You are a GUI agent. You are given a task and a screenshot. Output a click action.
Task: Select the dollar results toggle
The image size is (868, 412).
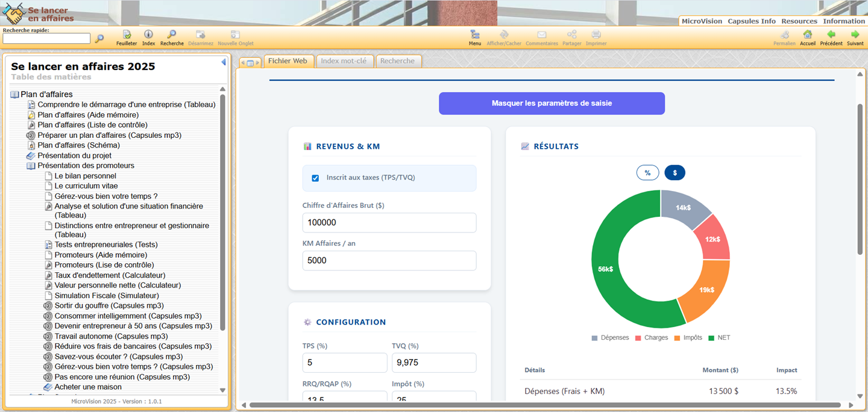675,173
